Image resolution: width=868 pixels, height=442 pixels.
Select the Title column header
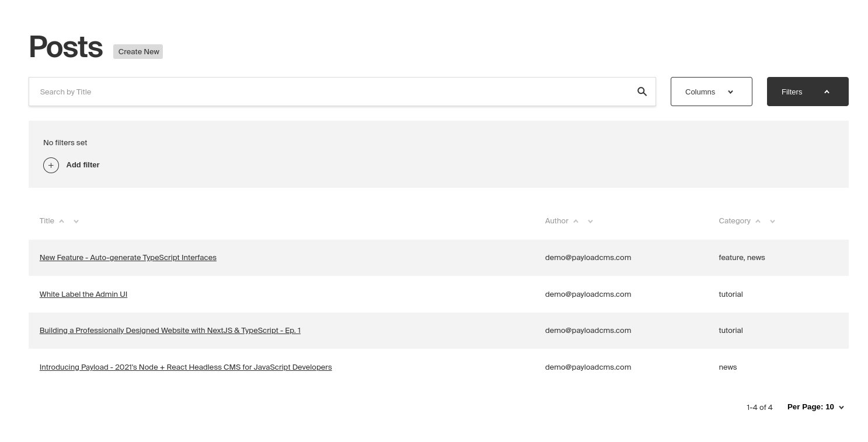[47, 220]
